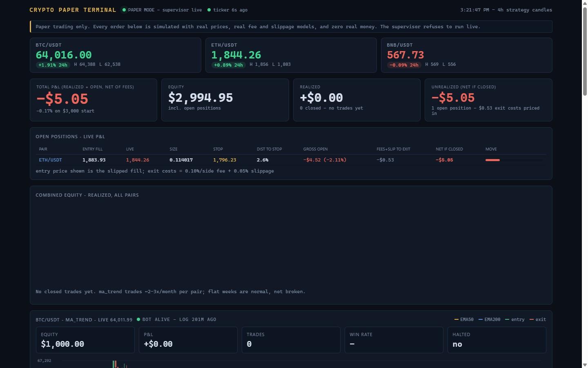Click the 67,292 chart axis label

[x=44, y=361]
